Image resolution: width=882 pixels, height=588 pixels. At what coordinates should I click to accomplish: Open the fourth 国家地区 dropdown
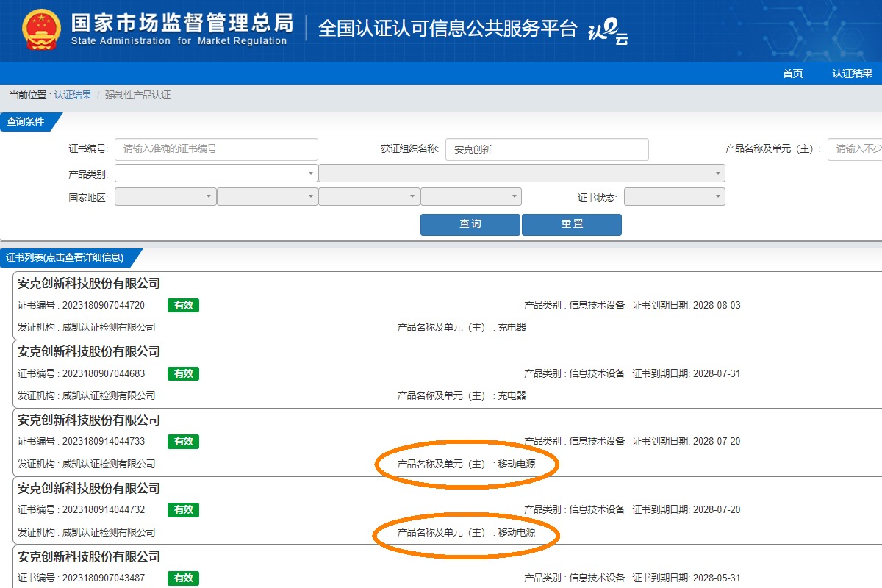[x=471, y=197]
